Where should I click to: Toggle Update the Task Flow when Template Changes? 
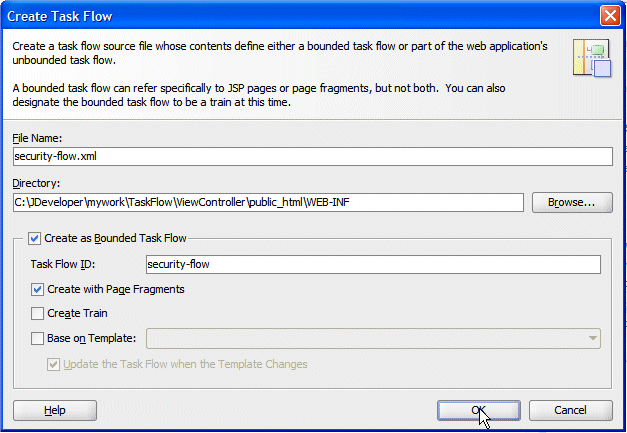(53, 364)
